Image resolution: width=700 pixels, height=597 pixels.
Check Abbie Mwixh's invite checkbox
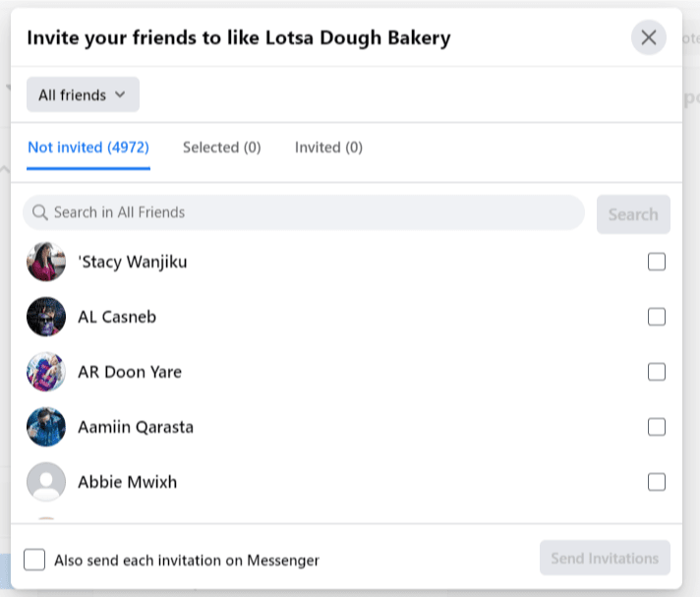tap(657, 482)
